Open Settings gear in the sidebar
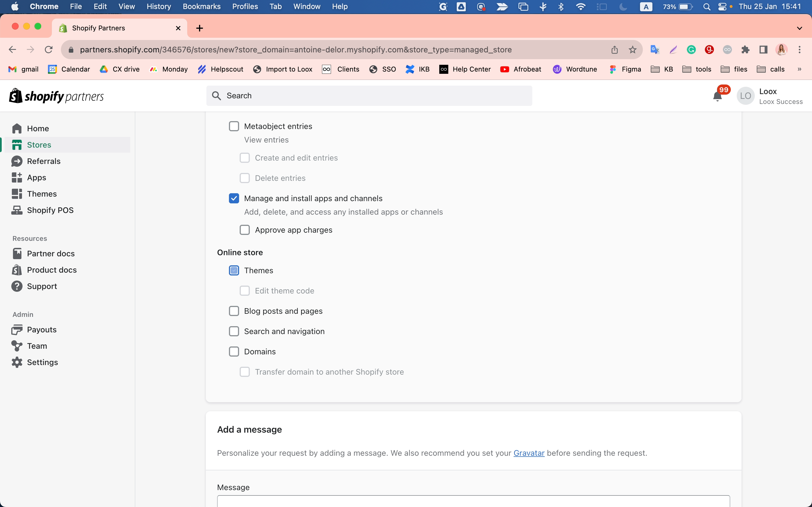 [42, 362]
